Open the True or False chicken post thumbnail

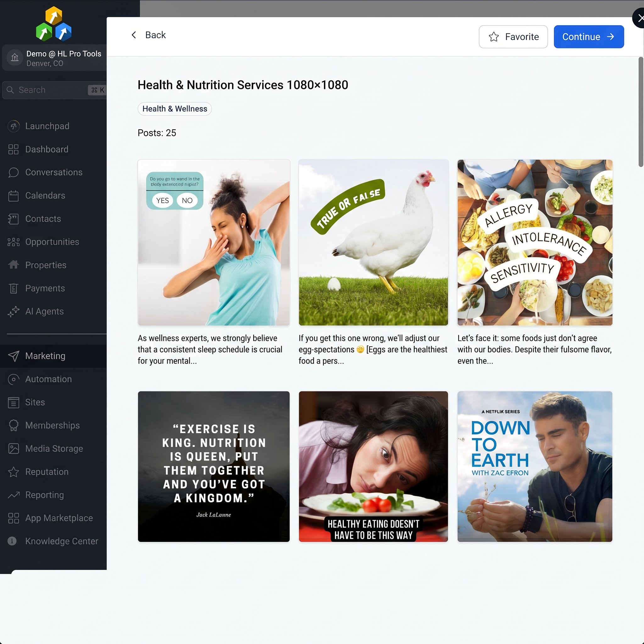pyautogui.click(x=373, y=243)
